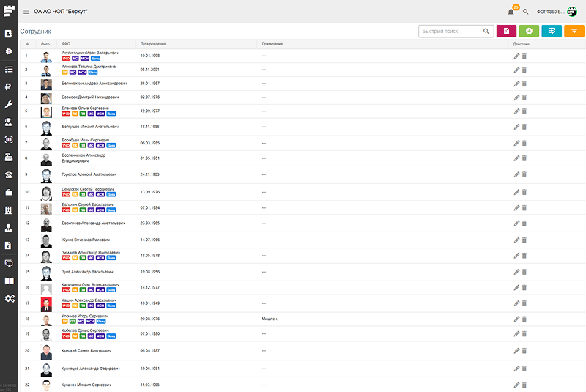The width and height of the screenshot is (586, 392).
Task: Click the photo thumbnail of Борисюк Дмитрий Никандрович
Action: pyautogui.click(x=45, y=97)
